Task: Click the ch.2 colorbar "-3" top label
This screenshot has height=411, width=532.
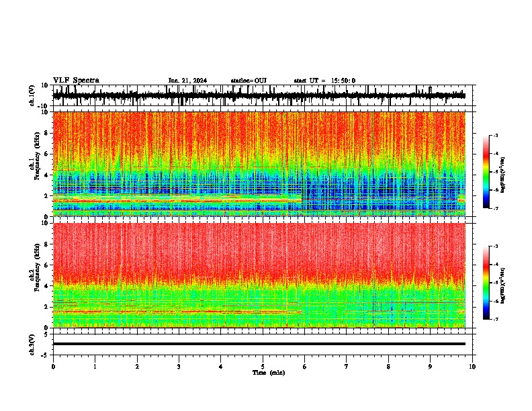Action: point(496,246)
